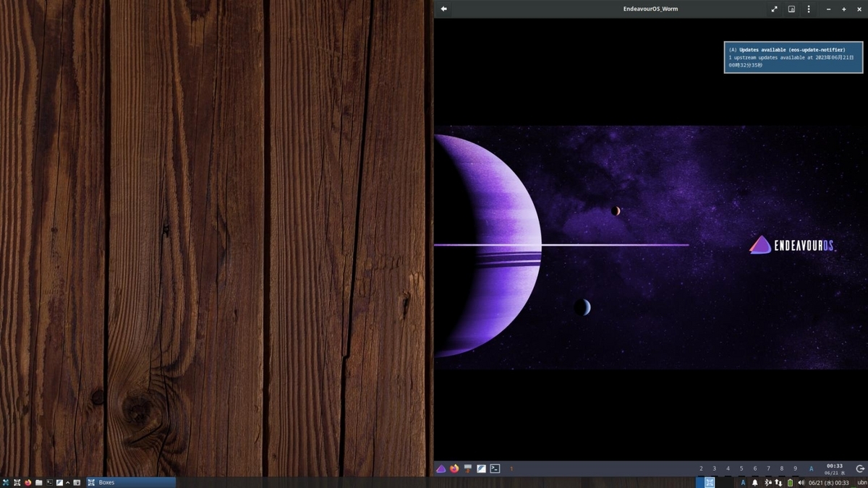
Task: Select the Boxes task in the host taskbar
Action: point(131,482)
